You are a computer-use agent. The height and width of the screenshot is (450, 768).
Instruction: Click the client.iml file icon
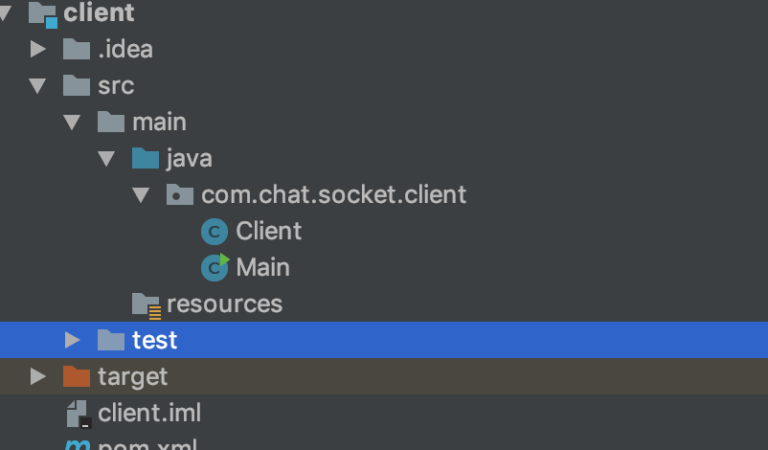click(78, 414)
